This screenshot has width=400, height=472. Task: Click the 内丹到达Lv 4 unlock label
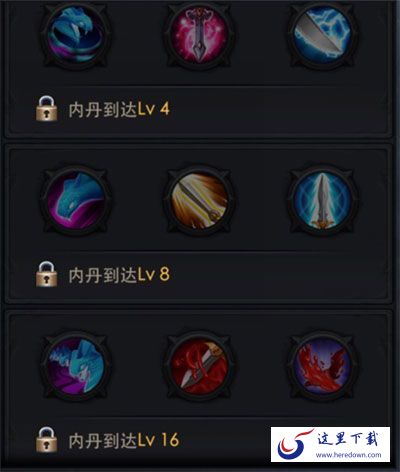119,109
